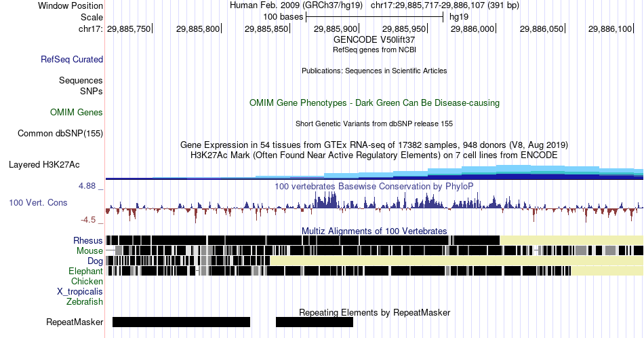Viewport: 644px width, 338px height.
Task: Click Publications: Sequences in Scientific Articles title
Action: click(x=374, y=71)
